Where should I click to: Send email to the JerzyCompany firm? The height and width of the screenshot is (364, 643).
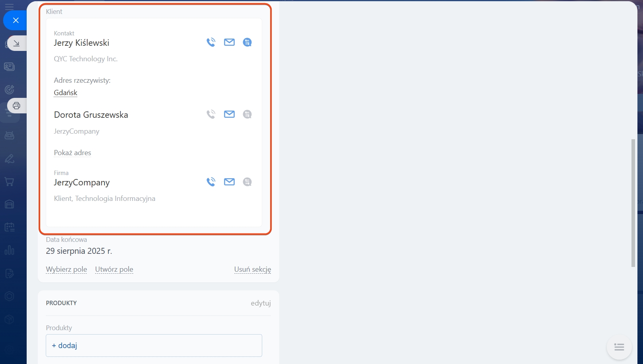229,182
